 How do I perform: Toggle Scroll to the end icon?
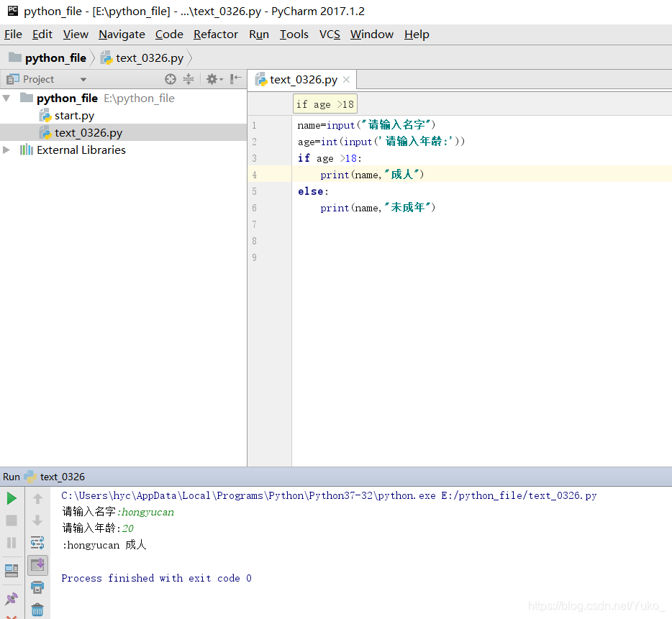(37, 565)
